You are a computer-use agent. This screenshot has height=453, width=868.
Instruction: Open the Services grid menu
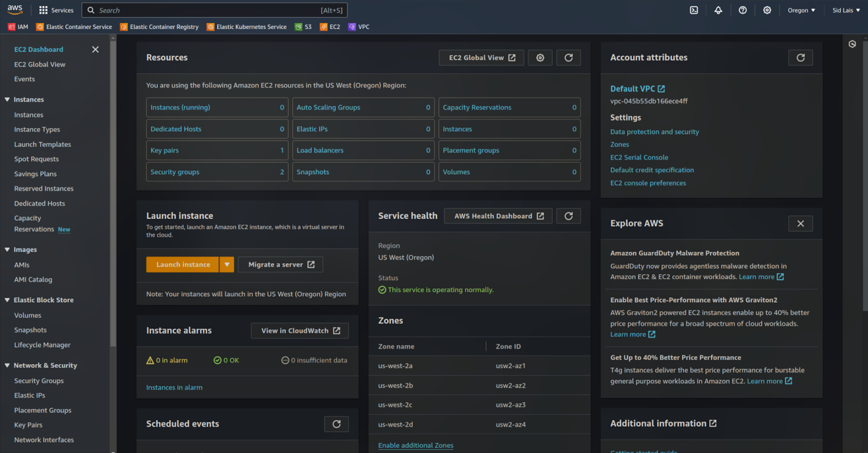56,10
